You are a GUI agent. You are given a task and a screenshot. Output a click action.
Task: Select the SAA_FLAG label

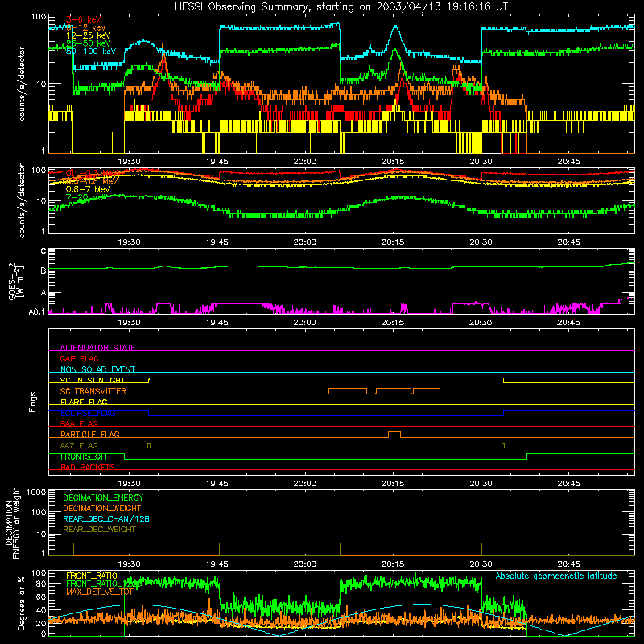click(x=79, y=423)
